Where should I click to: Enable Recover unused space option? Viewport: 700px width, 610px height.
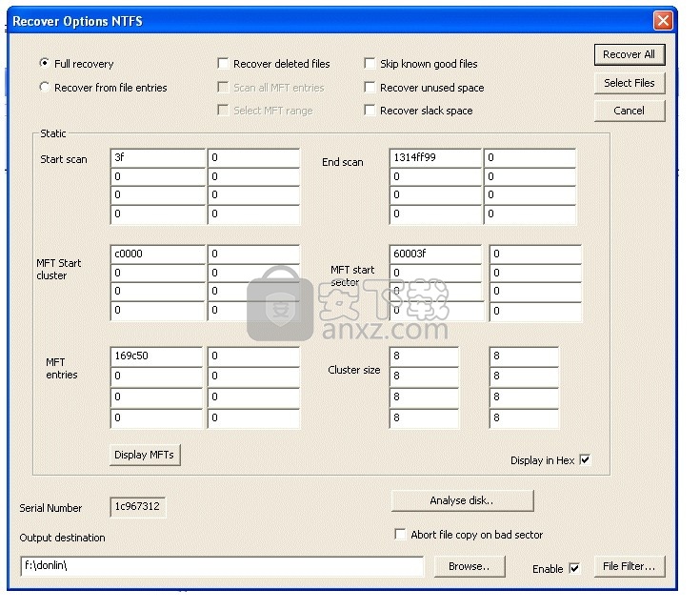[370, 87]
